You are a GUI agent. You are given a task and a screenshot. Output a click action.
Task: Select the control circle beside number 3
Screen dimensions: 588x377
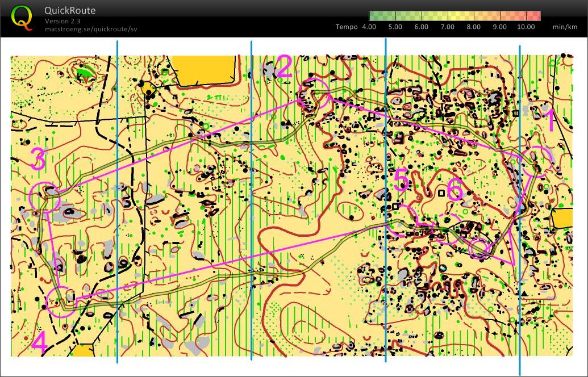click(45, 198)
